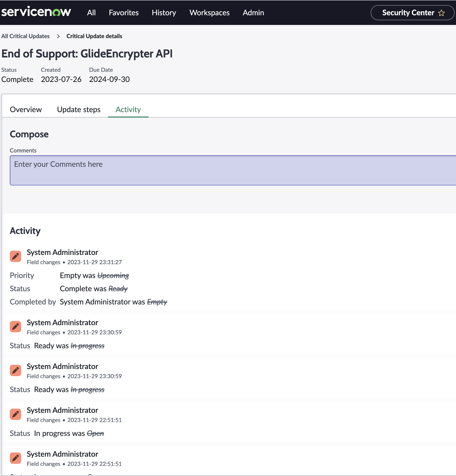Screen dimensions: 456x476
Task: Click the ServiceNow logo
Action: (x=36, y=12)
